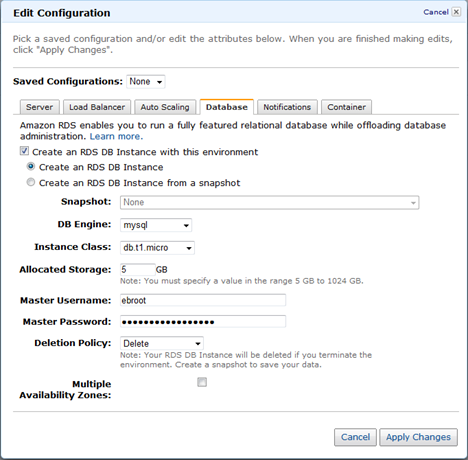
Task: Switch to the Server tab
Action: (40, 107)
